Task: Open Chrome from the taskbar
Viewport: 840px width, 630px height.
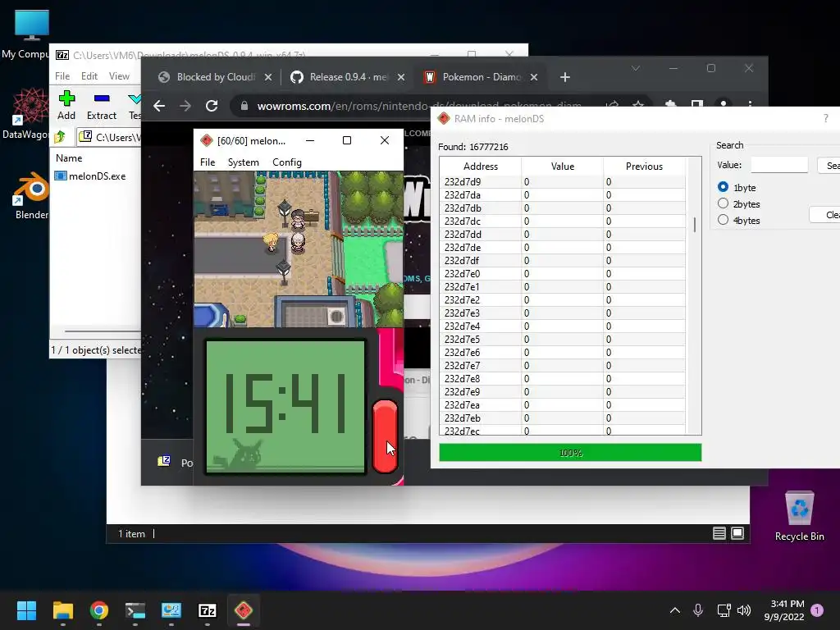Action: [x=99, y=610]
